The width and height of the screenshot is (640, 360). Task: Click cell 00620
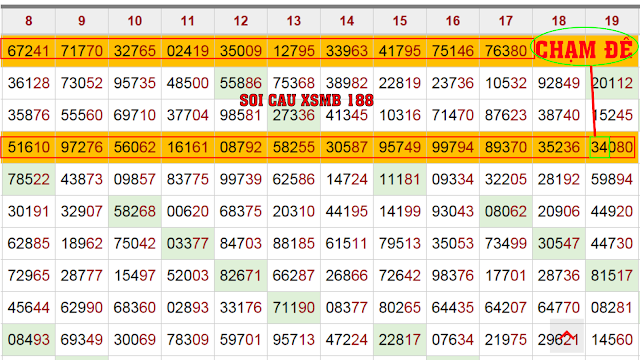pos(188,211)
